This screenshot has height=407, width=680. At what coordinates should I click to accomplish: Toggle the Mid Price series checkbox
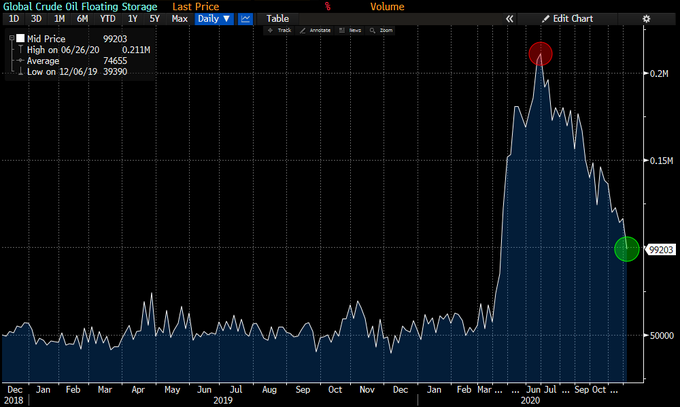[20, 38]
